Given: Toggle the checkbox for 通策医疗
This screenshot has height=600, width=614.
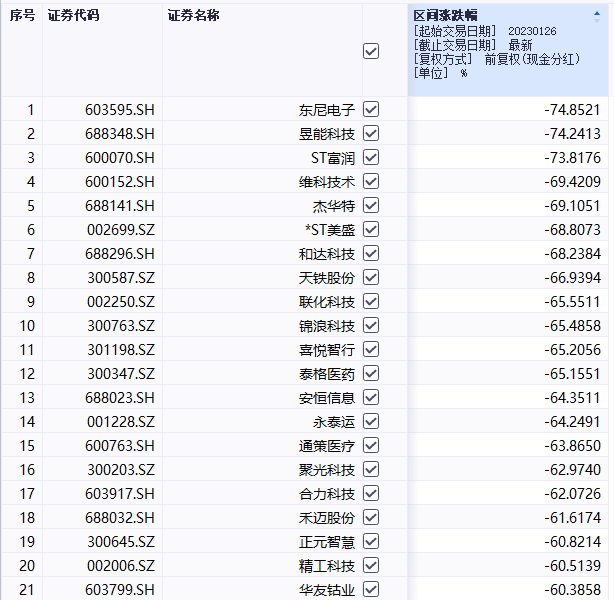Looking at the screenshot, I should coord(371,445).
